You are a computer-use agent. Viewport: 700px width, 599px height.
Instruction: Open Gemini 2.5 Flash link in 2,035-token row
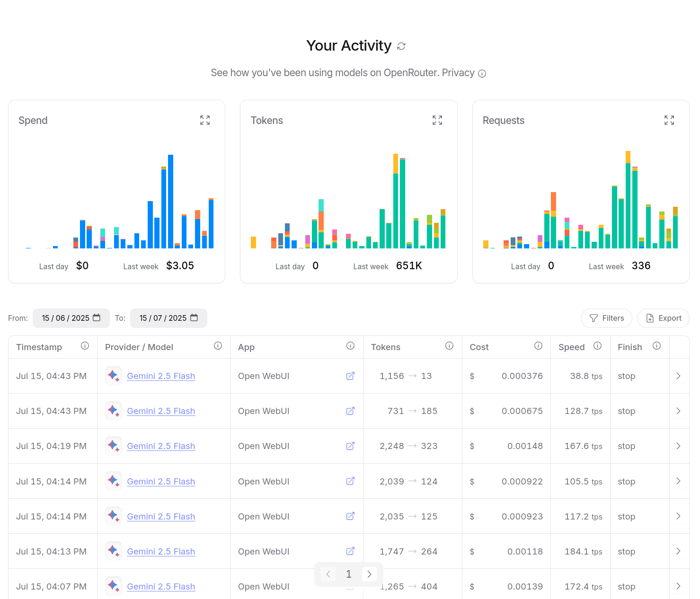(161, 516)
